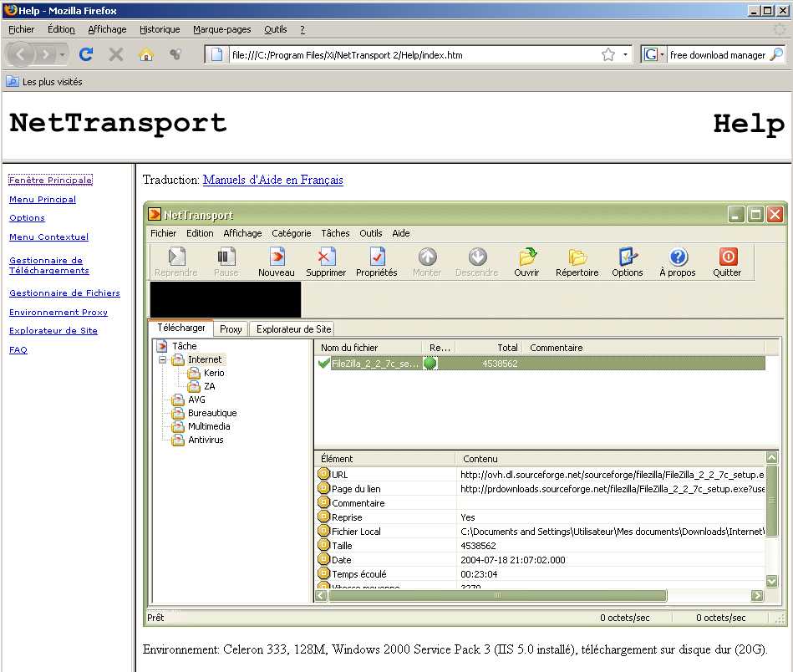Switch to the Proxy tab
793x672 pixels.
pos(231,329)
